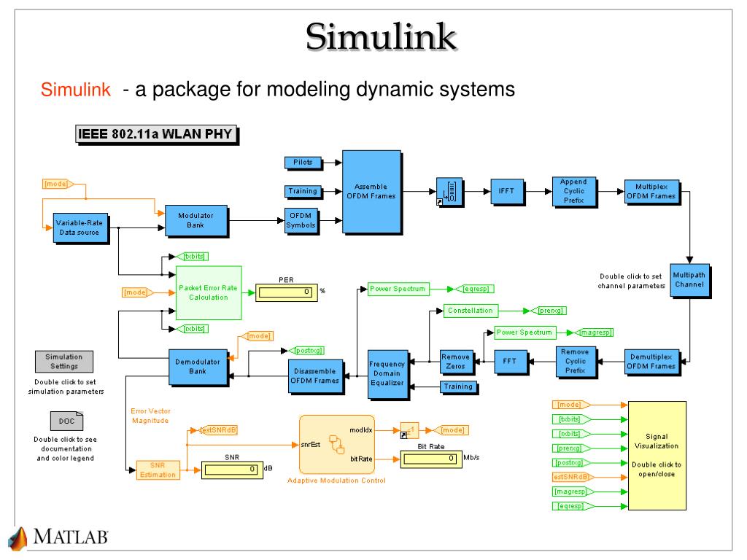This screenshot has height=560, width=747.
Task: Open the Adaptive Modulation Control chart
Action: click(337, 444)
